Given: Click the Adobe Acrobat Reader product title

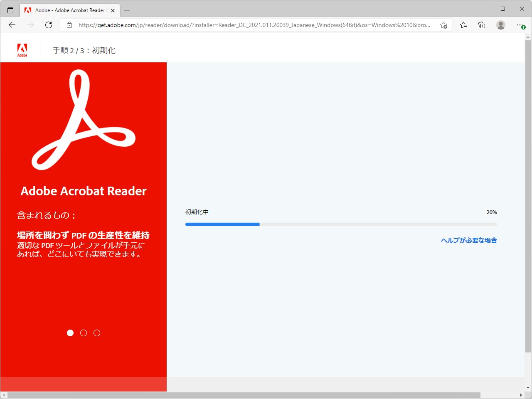Looking at the screenshot, I should click(x=84, y=191).
